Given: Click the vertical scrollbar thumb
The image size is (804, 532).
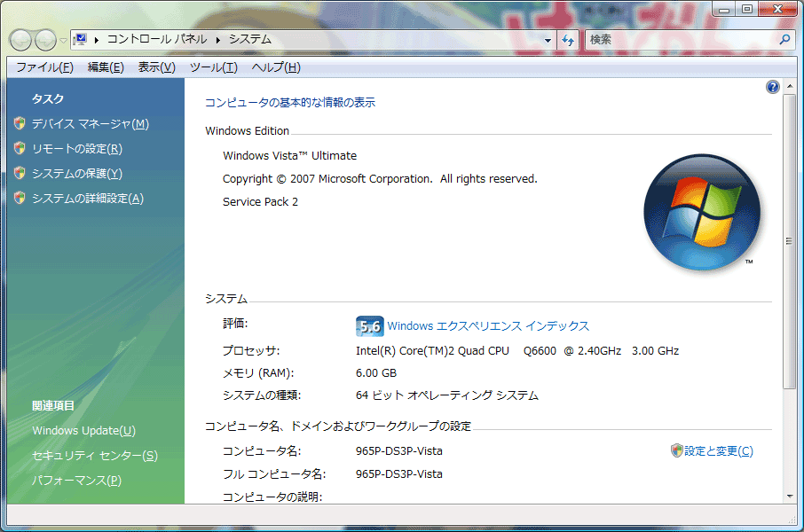Looking at the screenshot, I should pos(790,241).
